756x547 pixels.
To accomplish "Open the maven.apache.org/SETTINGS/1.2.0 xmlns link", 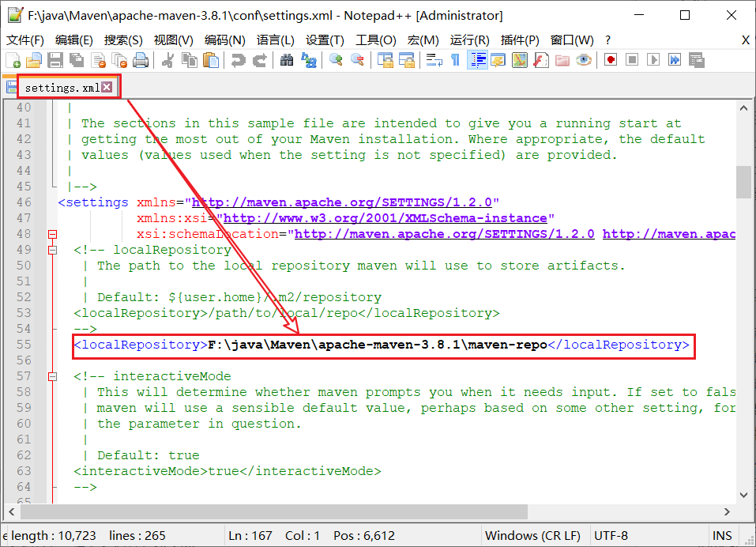I will [341, 202].
